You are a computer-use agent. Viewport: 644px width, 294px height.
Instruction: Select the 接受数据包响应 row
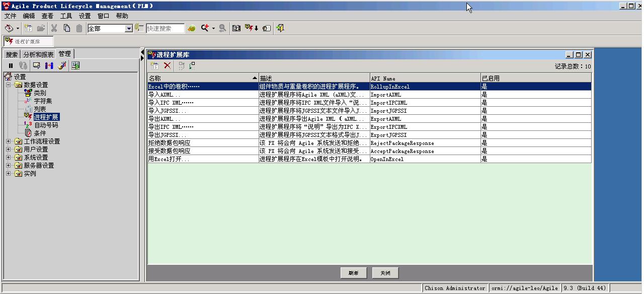(369, 151)
